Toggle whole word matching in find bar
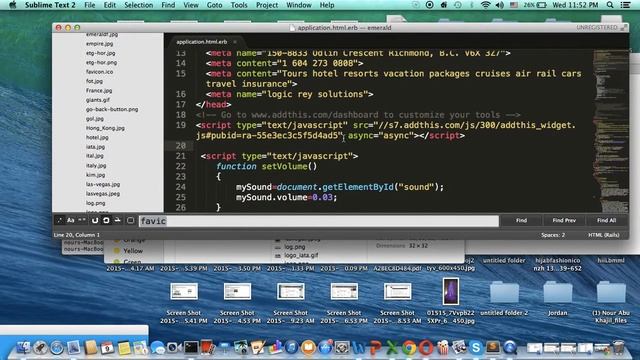The height and width of the screenshot is (360, 640). 82,220
